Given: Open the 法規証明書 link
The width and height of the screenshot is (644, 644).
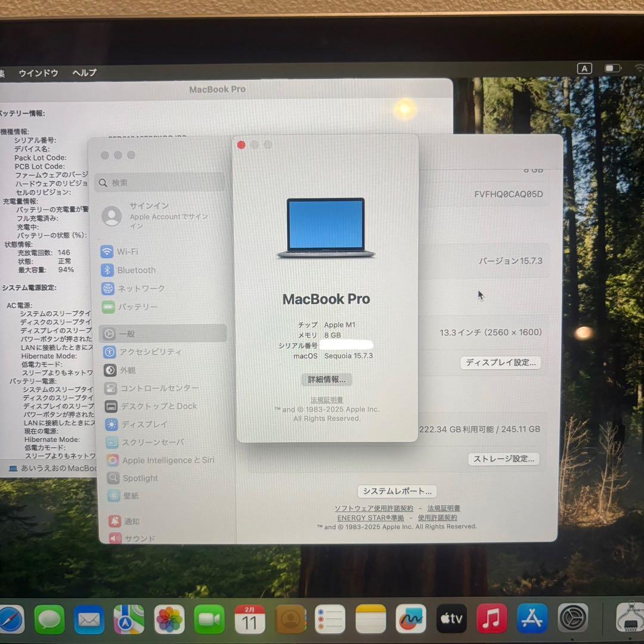Looking at the screenshot, I should click(x=326, y=400).
